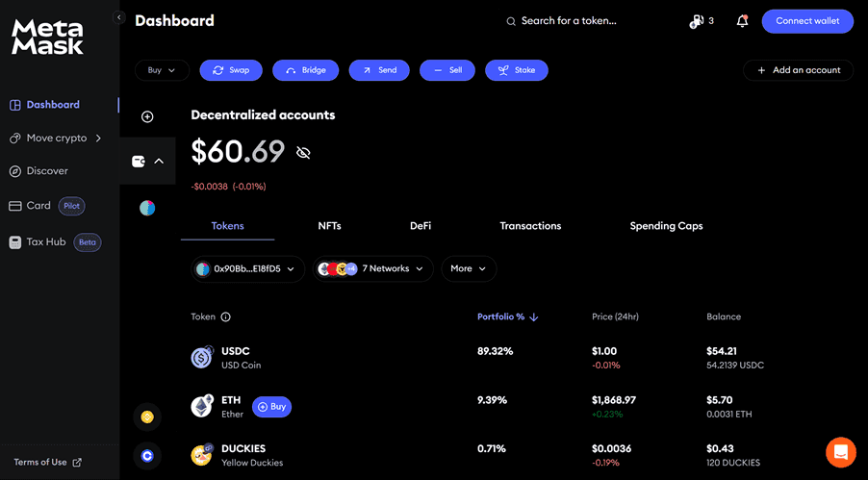
Task: Switch to the NFTs tab
Action: 329,226
